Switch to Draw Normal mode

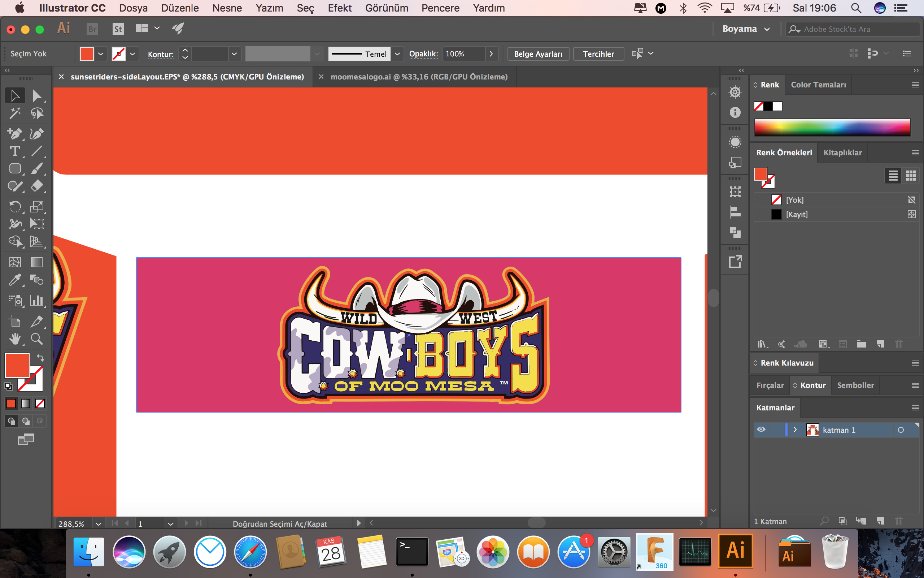click(12, 421)
